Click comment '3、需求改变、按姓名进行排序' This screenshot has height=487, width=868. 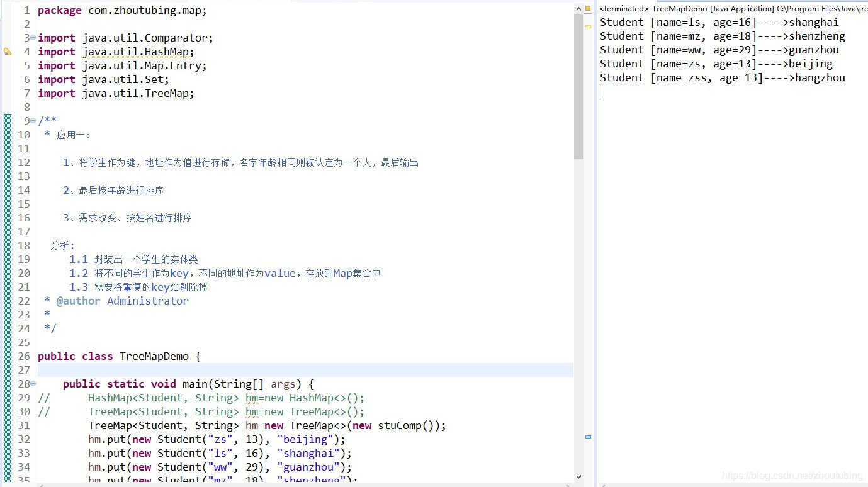127,218
